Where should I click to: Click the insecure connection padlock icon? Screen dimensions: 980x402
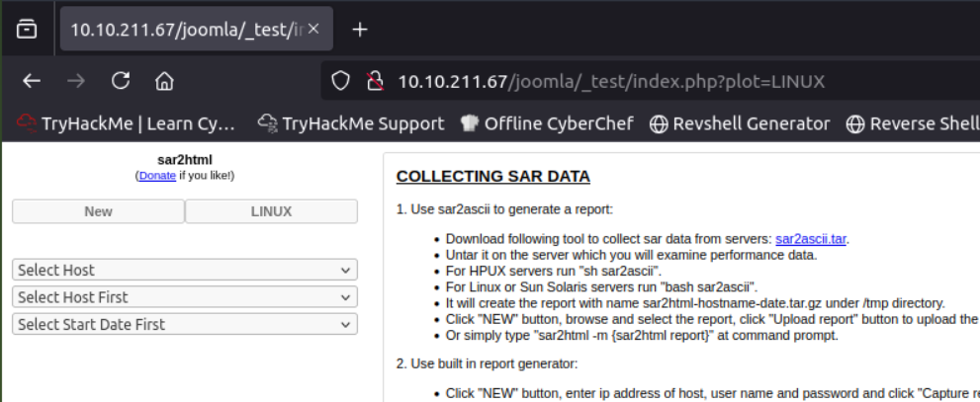point(374,81)
